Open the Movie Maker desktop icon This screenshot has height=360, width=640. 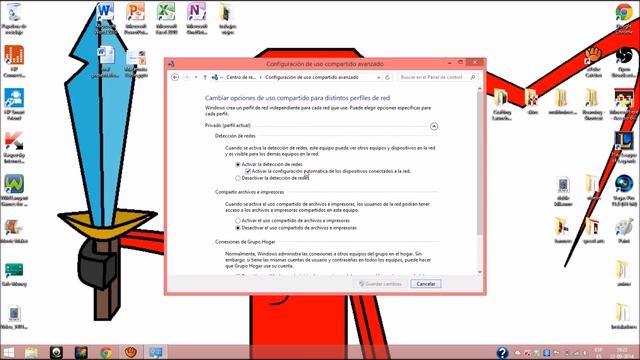(14, 231)
